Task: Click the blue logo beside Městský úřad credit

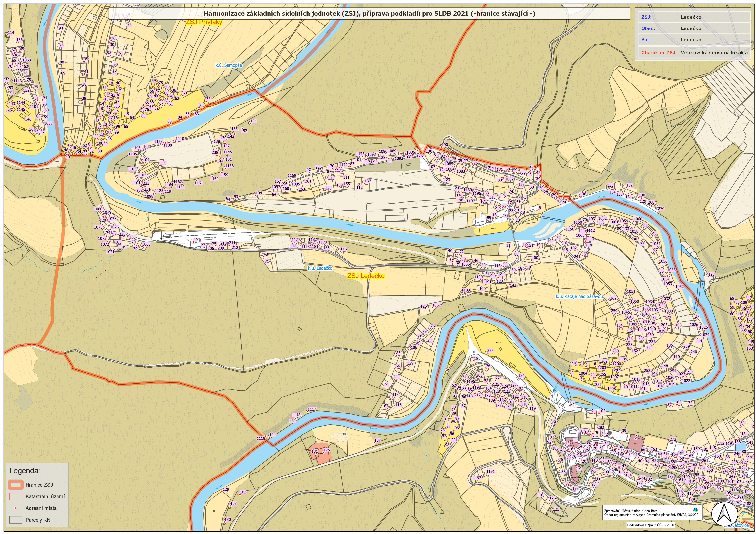Action: pos(695,510)
